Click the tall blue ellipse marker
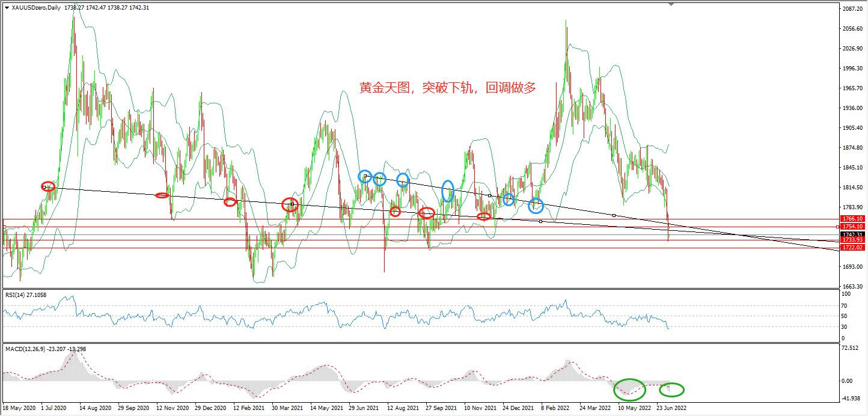 (448, 191)
